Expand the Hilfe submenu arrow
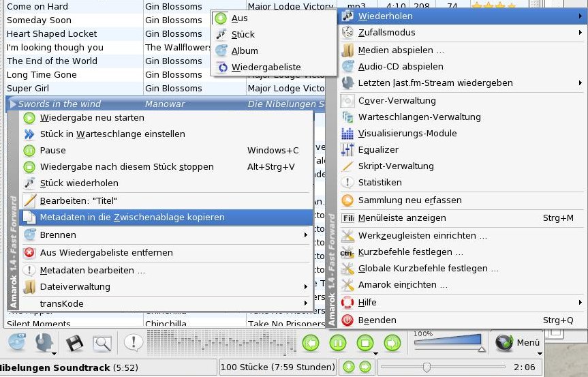The image size is (588, 377). pos(580,303)
